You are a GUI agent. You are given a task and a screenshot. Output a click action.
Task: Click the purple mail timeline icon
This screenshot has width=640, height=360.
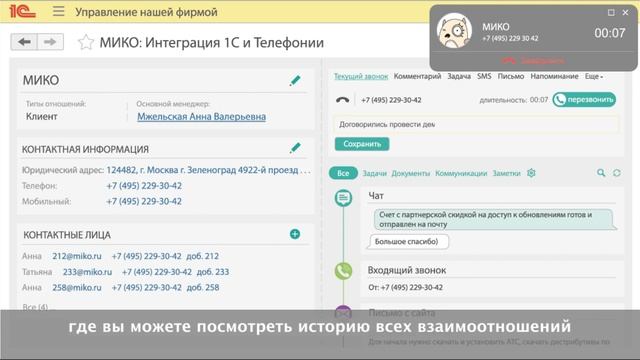(343, 312)
